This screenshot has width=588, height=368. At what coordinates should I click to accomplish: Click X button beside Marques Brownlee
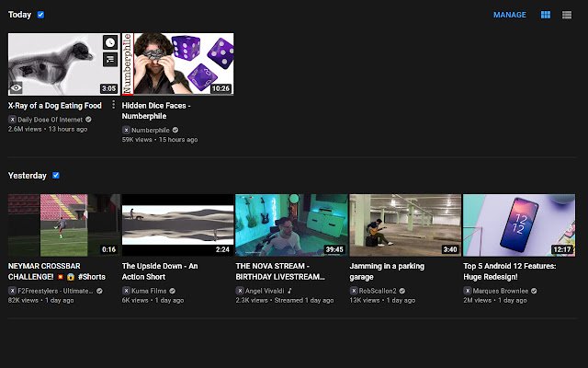click(x=468, y=291)
